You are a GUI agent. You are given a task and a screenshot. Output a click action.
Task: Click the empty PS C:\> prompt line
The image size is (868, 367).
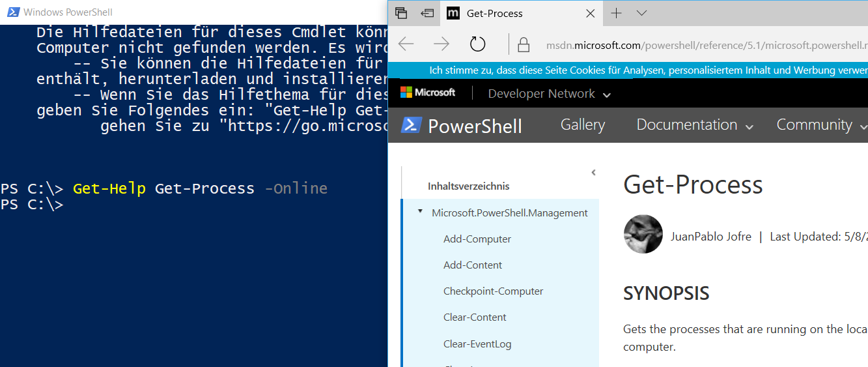[x=32, y=205]
